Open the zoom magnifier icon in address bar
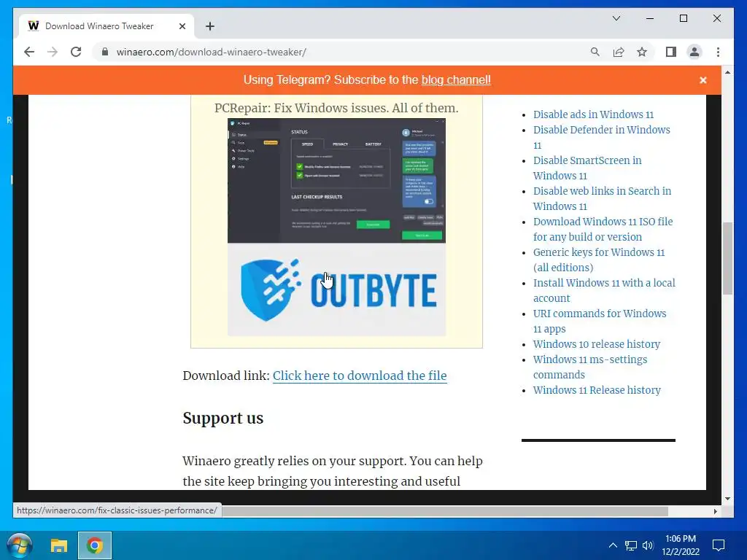747x560 pixels. (595, 52)
